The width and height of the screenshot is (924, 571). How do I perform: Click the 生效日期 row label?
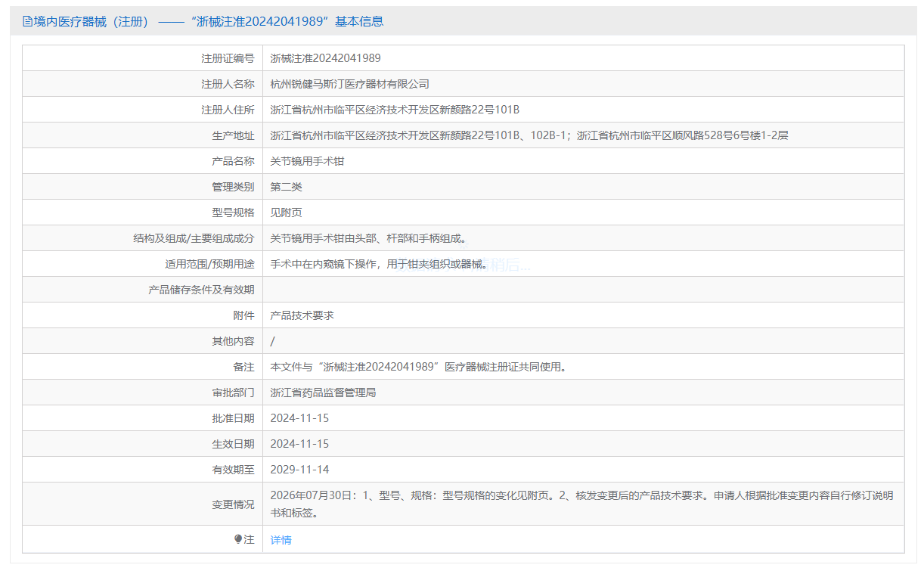233,444
